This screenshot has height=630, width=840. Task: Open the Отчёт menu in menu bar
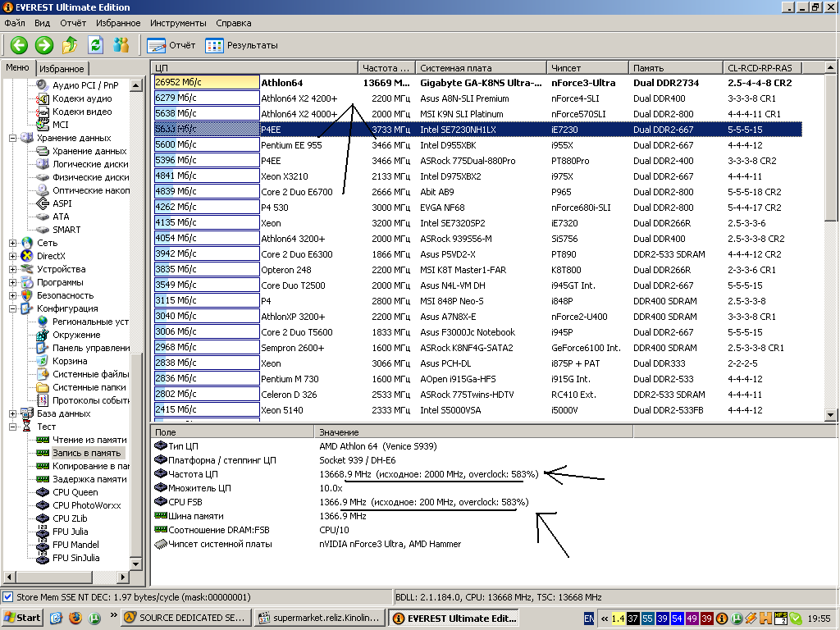[73, 23]
